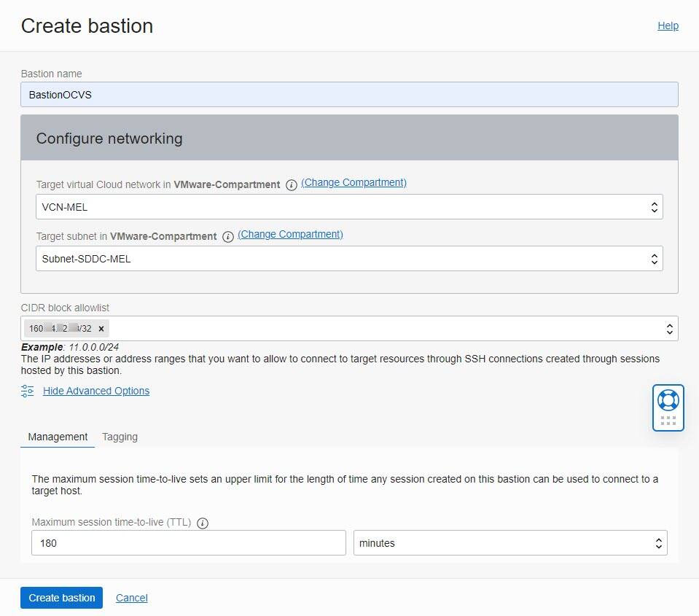Screen dimensions: 699x616
Task: Click the advanced options filter icon
Action: click(28, 391)
